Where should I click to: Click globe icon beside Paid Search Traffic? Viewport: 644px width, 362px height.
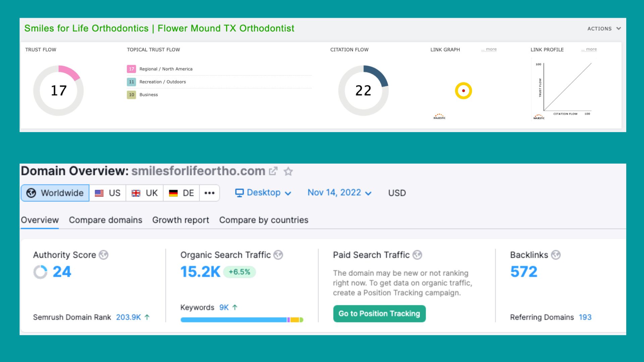point(417,255)
